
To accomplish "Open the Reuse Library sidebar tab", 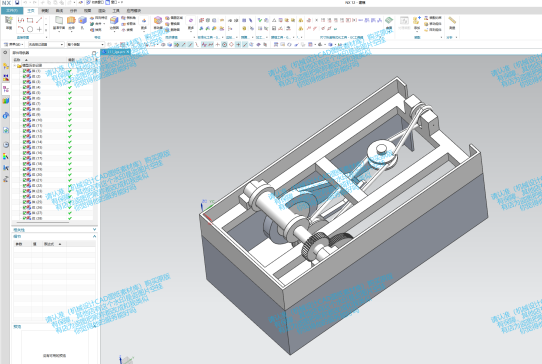I will pos(6,101).
